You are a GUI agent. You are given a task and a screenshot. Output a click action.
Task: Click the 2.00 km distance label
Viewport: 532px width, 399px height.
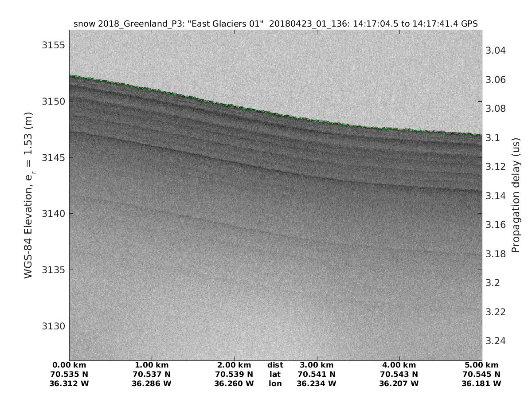coord(235,365)
